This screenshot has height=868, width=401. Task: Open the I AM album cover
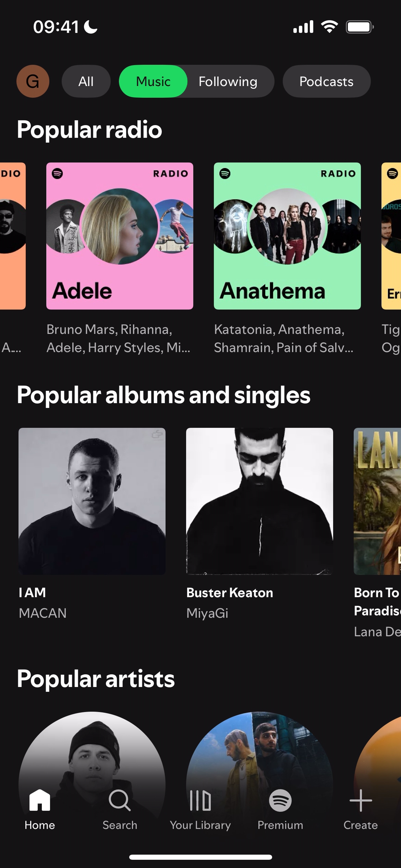[92, 501]
